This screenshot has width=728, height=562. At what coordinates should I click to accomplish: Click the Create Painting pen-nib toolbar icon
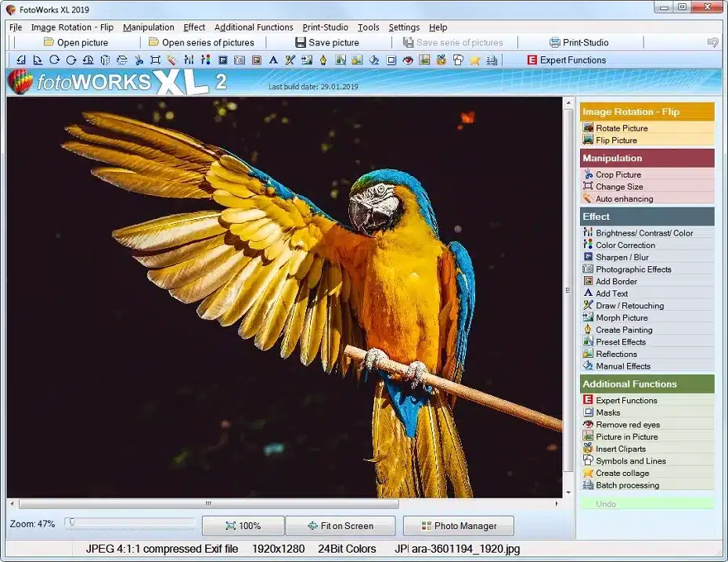pyautogui.click(x=323, y=59)
